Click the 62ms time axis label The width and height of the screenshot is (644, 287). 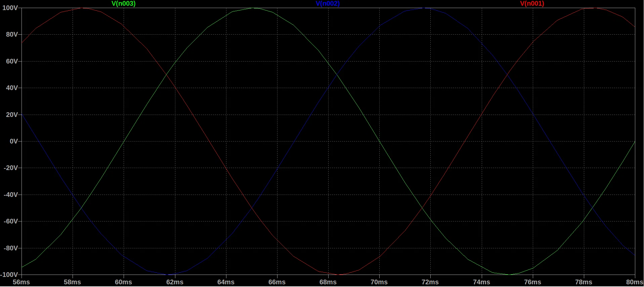pyautogui.click(x=175, y=282)
